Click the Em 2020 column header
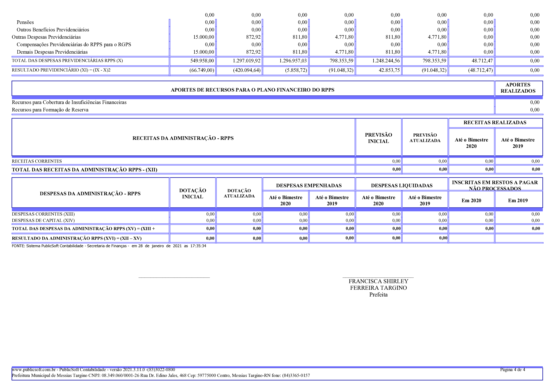This screenshot has height=392, width=555. (471, 201)
